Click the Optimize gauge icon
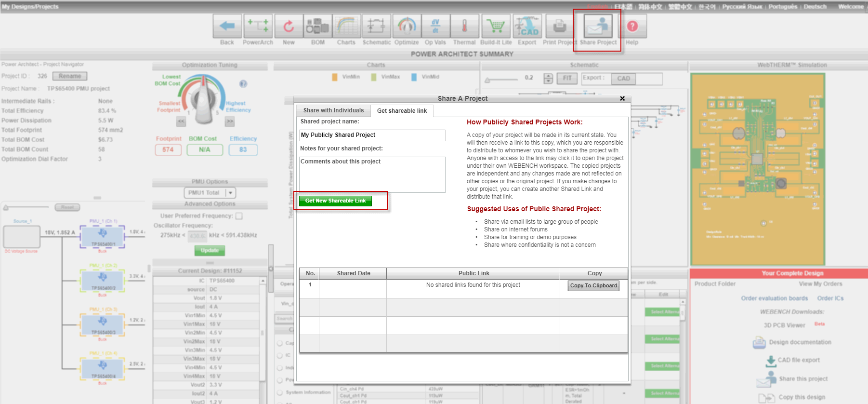The height and width of the screenshot is (404, 868). click(x=407, y=26)
